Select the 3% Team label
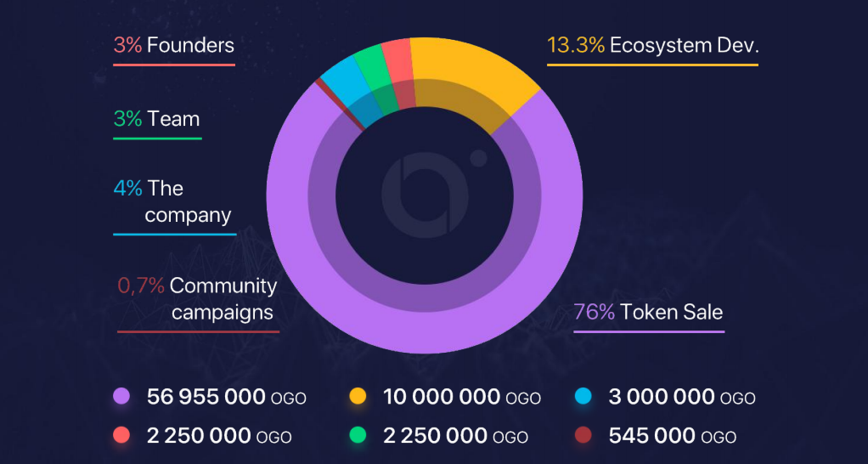The image size is (868, 464). coord(156,118)
